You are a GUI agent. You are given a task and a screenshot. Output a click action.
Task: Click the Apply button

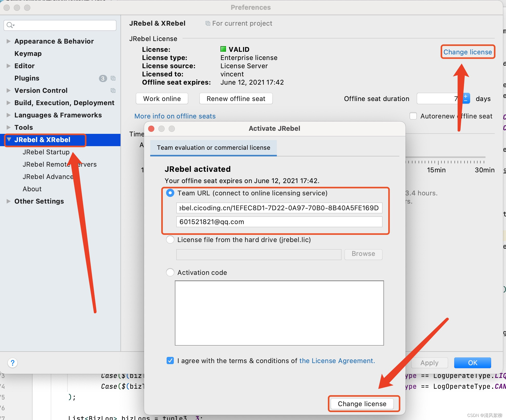click(429, 363)
